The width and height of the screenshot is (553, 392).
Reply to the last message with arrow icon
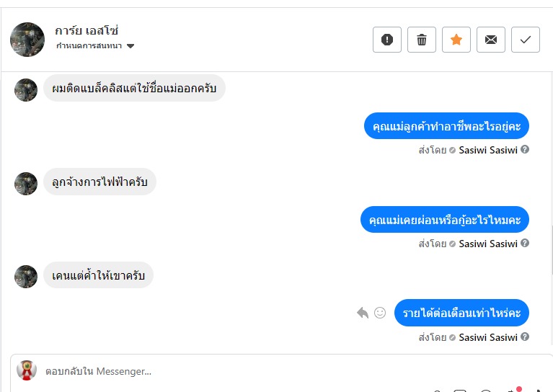click(363, 313)
